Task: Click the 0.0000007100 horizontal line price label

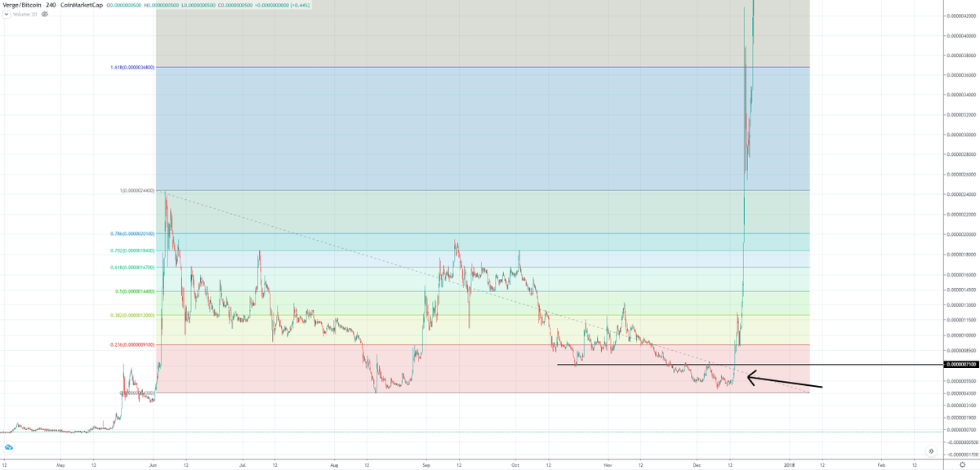Action: tap(960, 365)
